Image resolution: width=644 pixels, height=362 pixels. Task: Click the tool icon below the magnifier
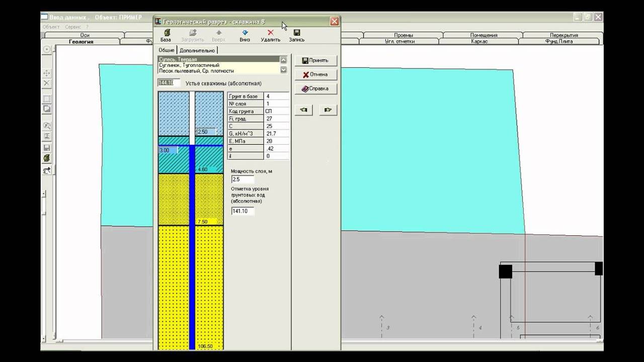pos(47,136)
